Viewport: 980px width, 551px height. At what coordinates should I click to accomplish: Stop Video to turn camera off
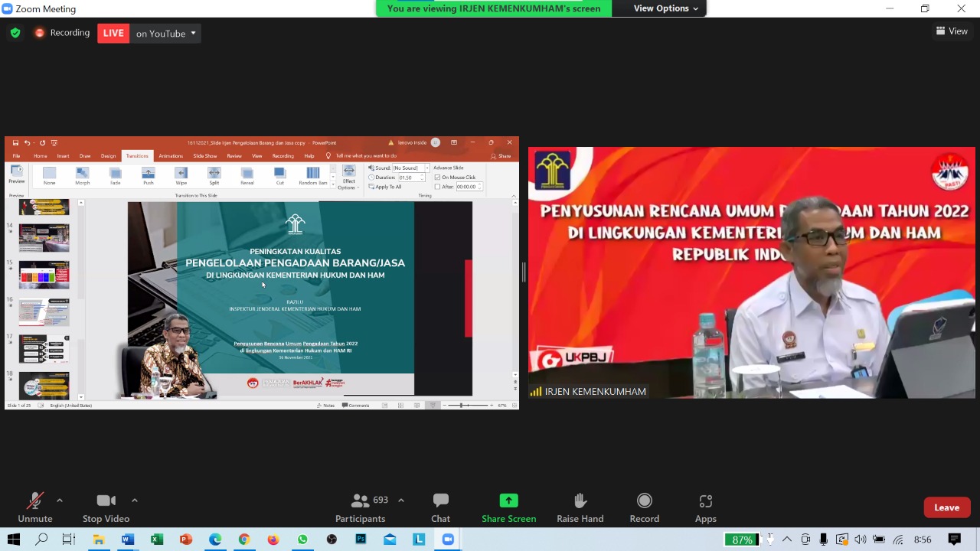click(x=106, y=507)
